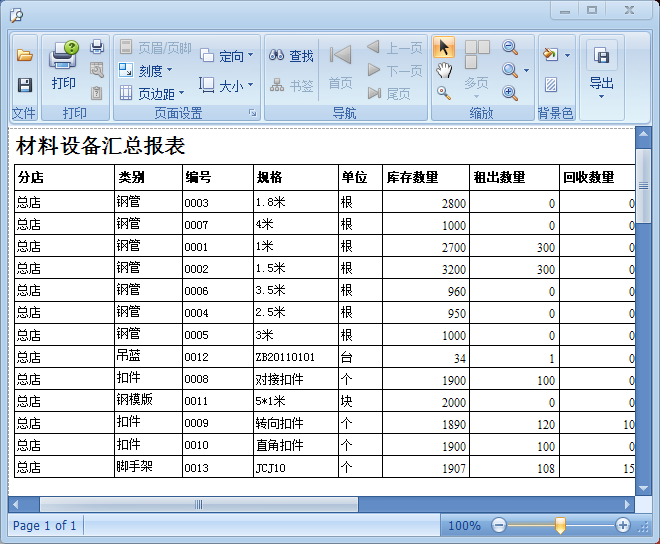This screenshot has height=544, width=660.
Task: Activate the arrow pointer tool
Action: point(445,47)
